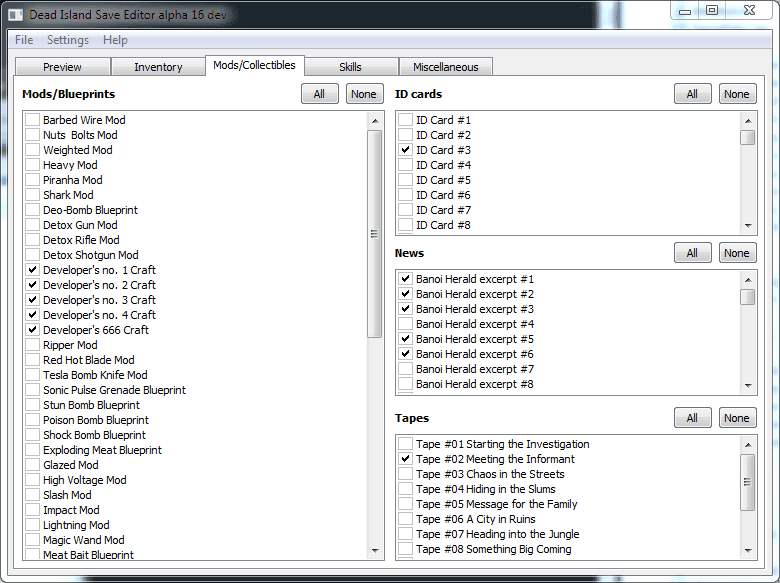Enable the Piranha Mod checkbox
780x583 pixels.
(32, 180)
